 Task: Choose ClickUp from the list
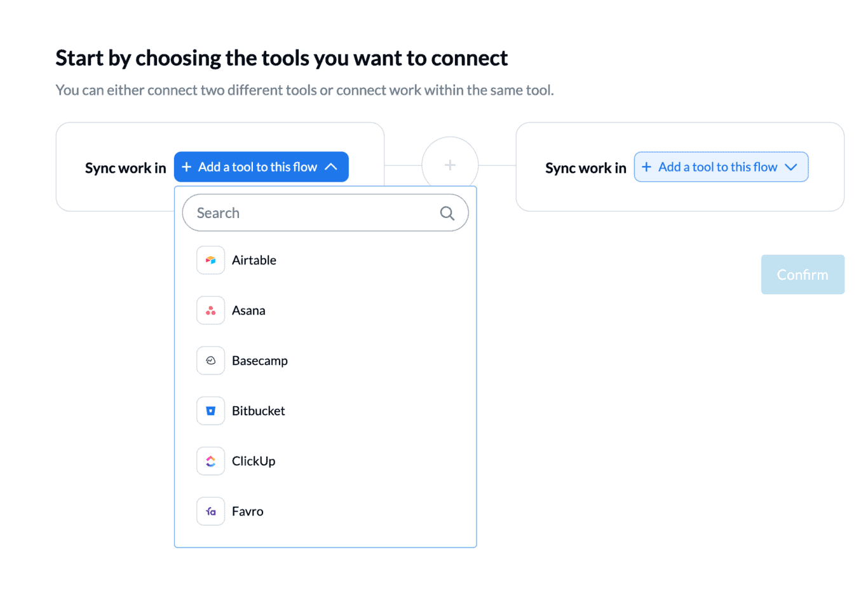tap(325, 461)
